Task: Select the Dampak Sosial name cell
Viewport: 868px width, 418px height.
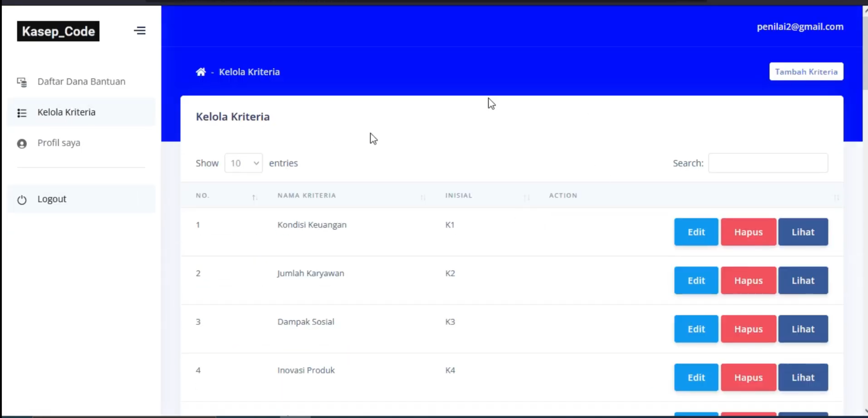Action: [306, 322]
